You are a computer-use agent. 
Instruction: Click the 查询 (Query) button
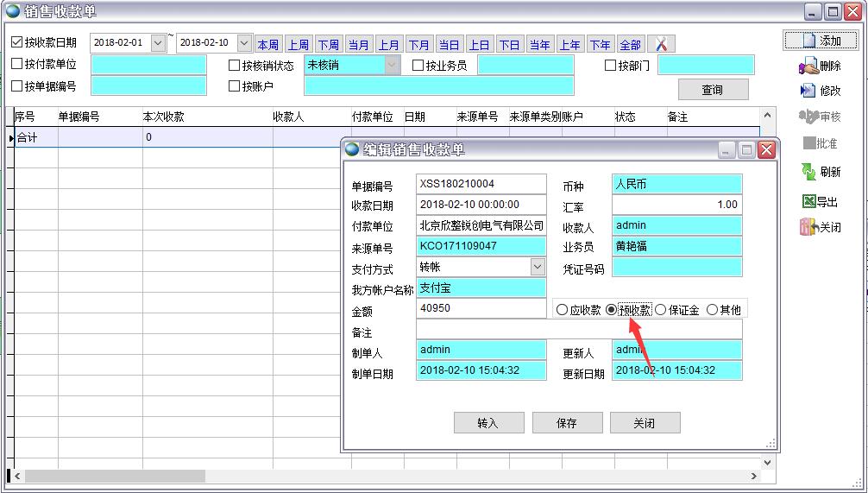[x=713, y=90]
